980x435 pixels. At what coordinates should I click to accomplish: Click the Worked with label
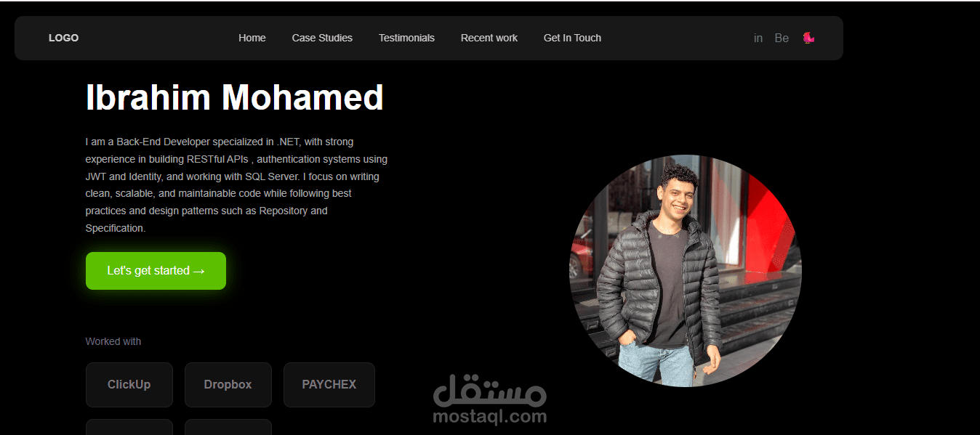pyautogui.click(x=113, y=341)
